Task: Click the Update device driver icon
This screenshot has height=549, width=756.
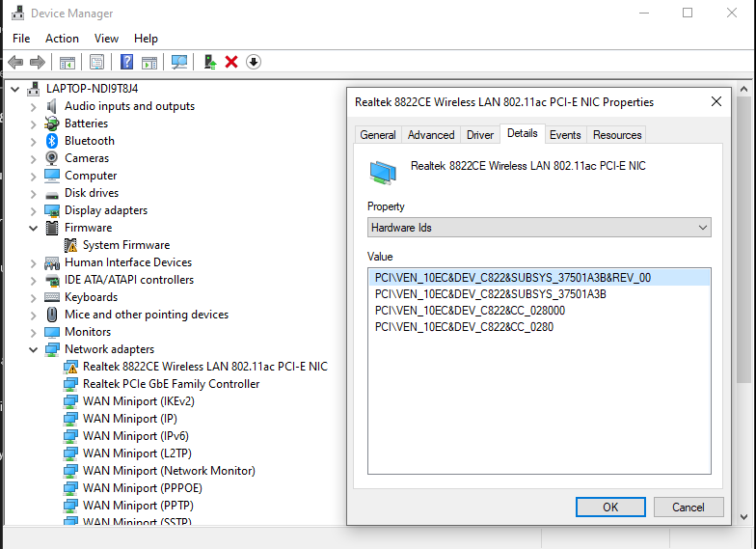Action: tap(210, 62)
